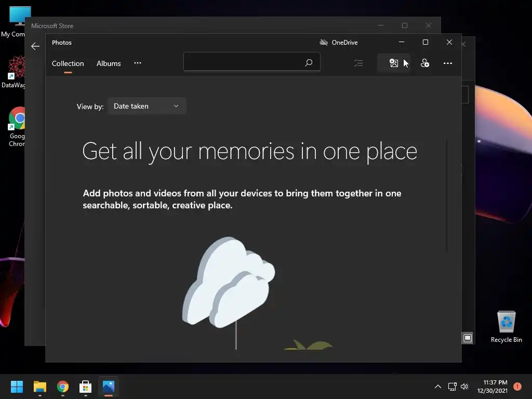Minimize the Photos window
This screenshot has height=399, width=532.
point(402,42)
